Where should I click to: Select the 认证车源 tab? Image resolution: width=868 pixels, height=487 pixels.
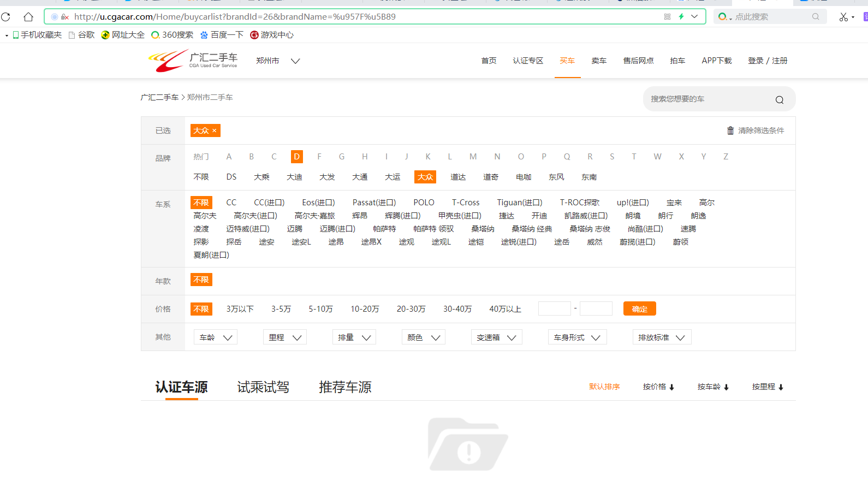[181, 387]
